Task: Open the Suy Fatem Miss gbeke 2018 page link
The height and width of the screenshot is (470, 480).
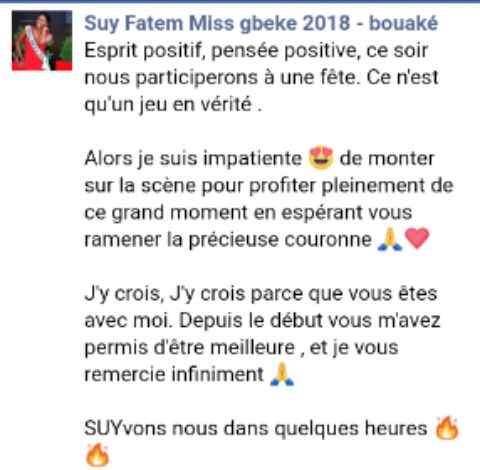Action: 261,24
